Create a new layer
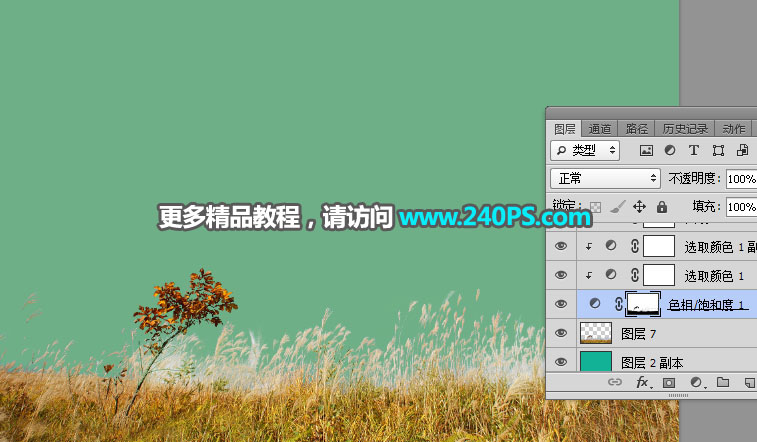Viewport: 757px width, 442px height. [749, 383]
